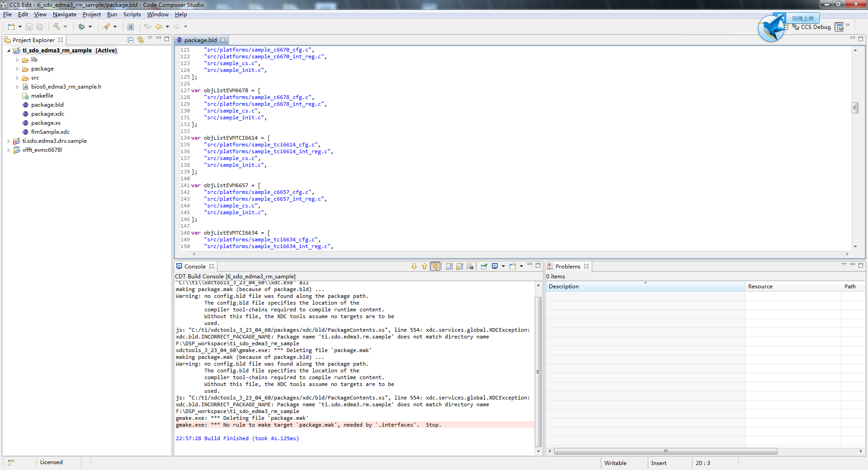The image size is (868, 470).
Task: Collapse all in Project Explorer
Action: [x=131, y=40]
